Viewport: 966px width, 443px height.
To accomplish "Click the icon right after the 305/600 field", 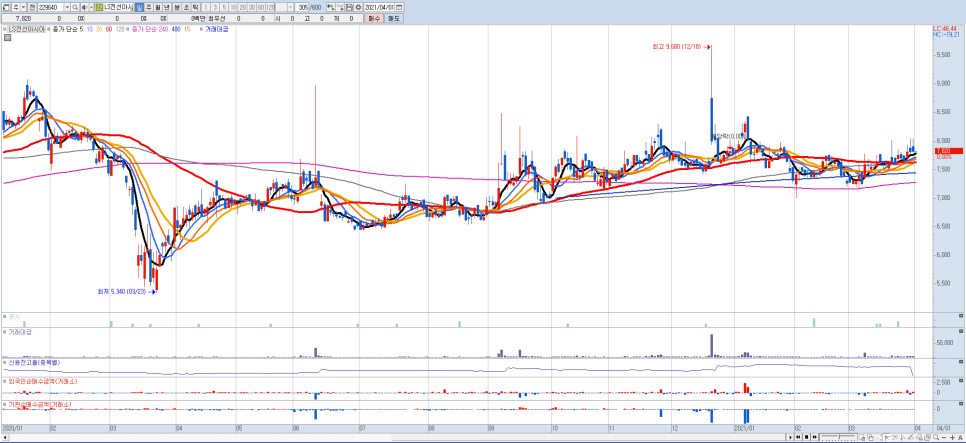I will click(330, 7).
